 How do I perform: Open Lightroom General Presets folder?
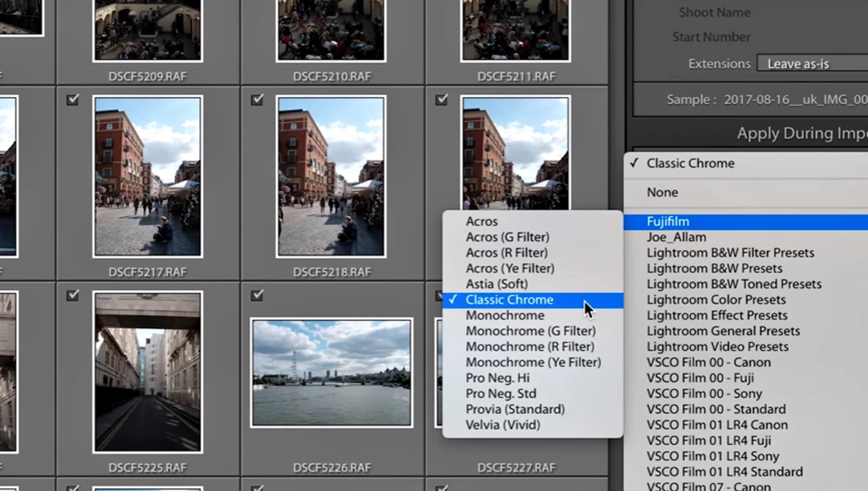pyautogui.click(x=746, y=331)
